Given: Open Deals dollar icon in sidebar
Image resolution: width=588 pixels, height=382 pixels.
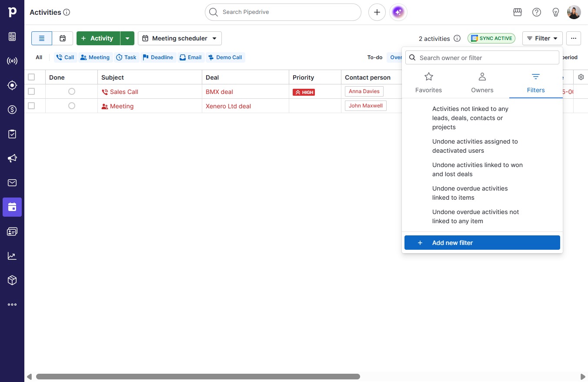Looking at the screenshot, I should pos(12,110).
